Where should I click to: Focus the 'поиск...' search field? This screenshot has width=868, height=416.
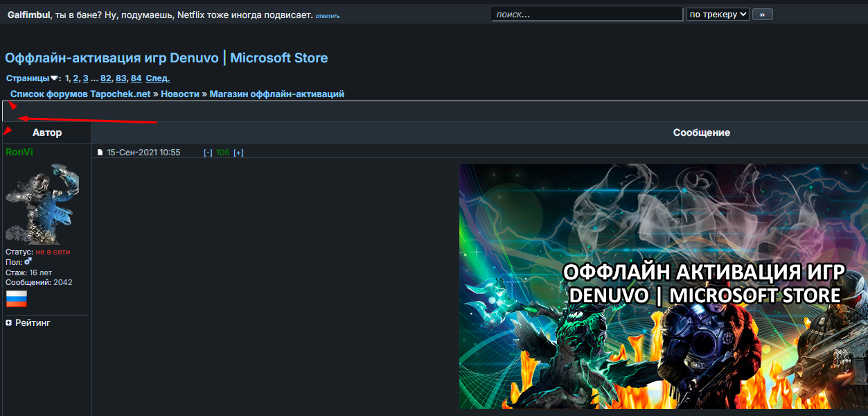(587, 14)
